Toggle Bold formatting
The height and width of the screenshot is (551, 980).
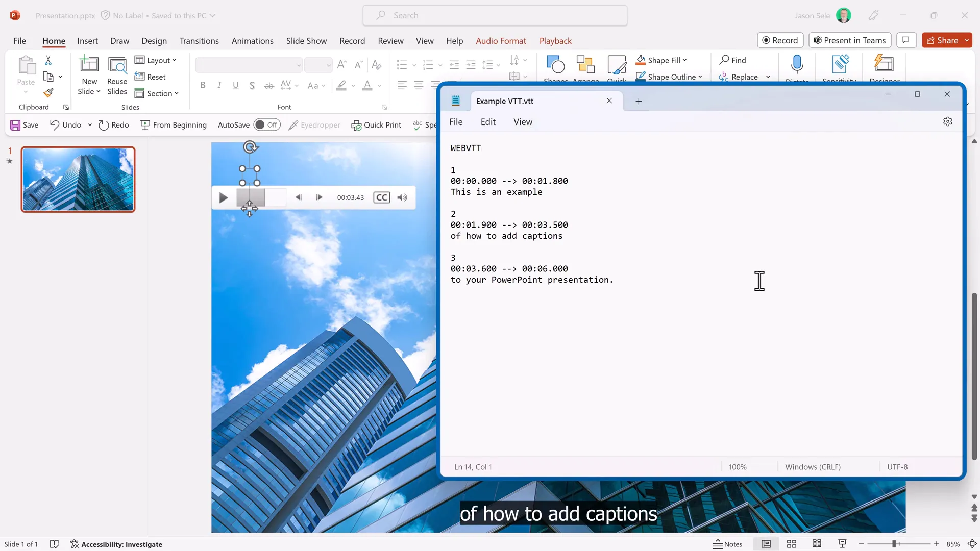pyautogui.click(x=203, y=85)
